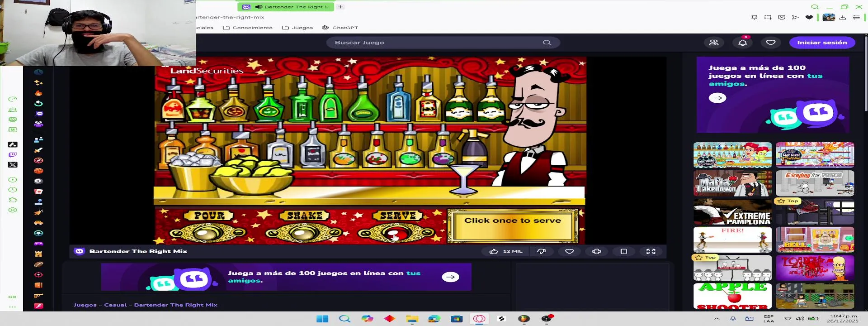Like the game with thumbs-up icon
868x326 pixels.
click(494, 251)
